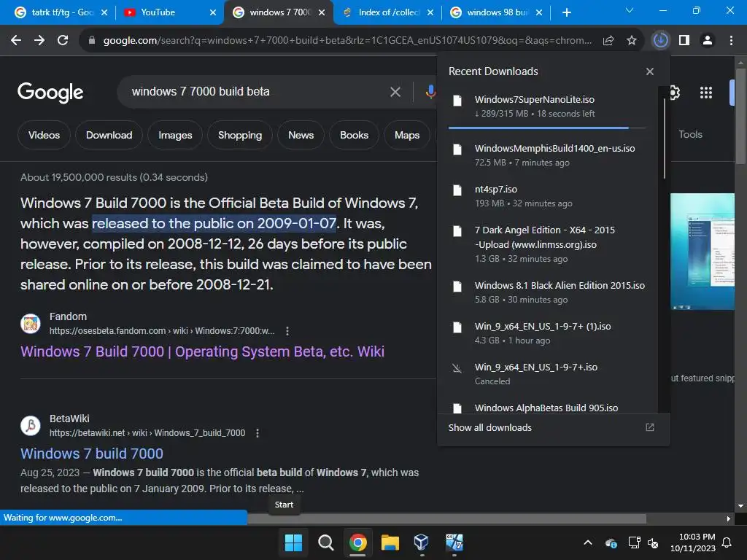Viewport: 747px width, 560px height.
Task: Open Windows 7 Build 7000 Fandom wiki link
Action: point(202,351)
